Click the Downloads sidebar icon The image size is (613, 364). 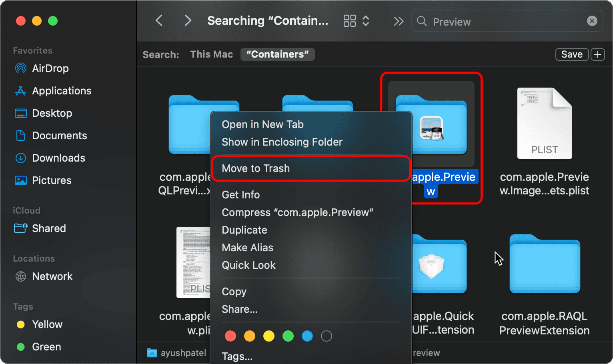[20, 158]
